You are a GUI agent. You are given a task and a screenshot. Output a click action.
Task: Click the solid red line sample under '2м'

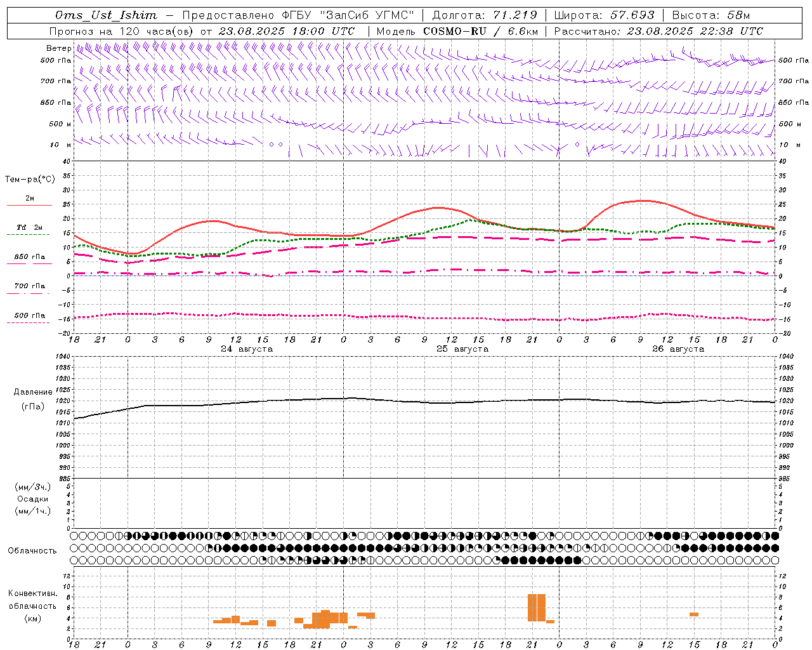29,206
